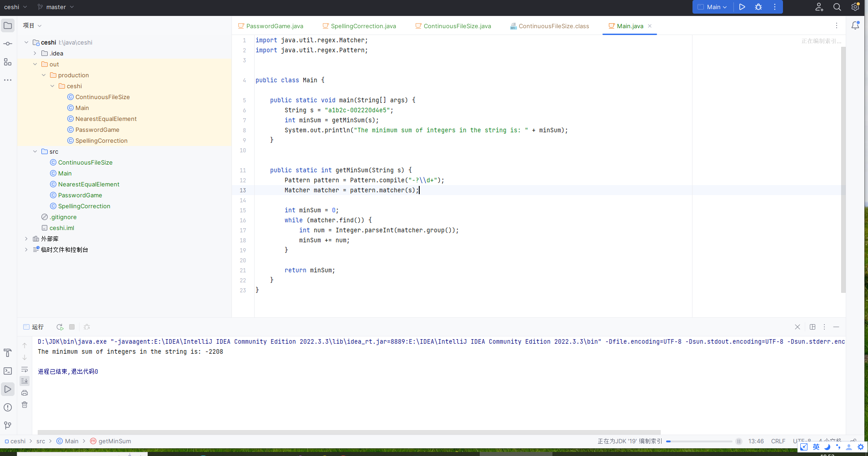This screenshot has width=868, height=456.
Task: Open the Git tool window
Action: click(x=8, y=426)
